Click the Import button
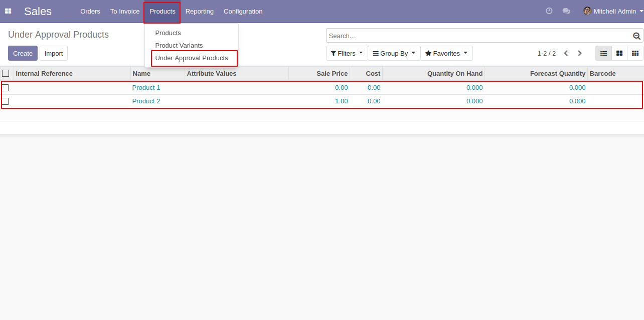 click(x=54, y=53)
